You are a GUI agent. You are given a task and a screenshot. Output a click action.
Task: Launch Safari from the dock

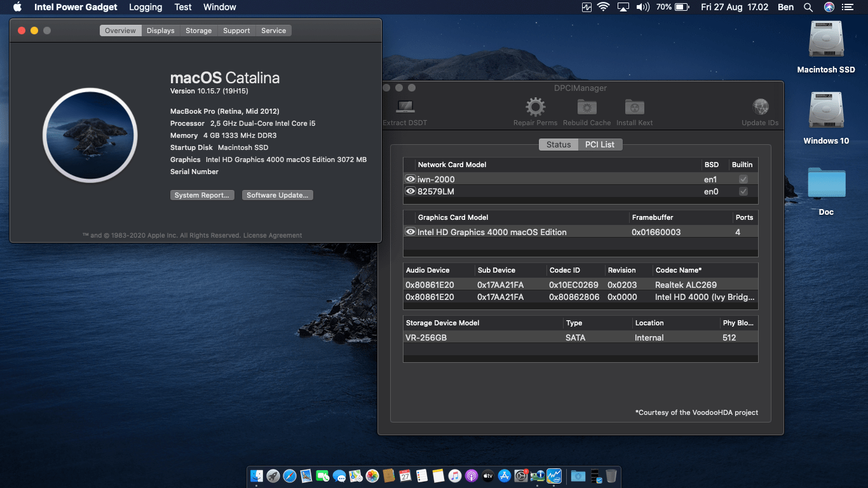pyautogui.click(x=290, y=475)
